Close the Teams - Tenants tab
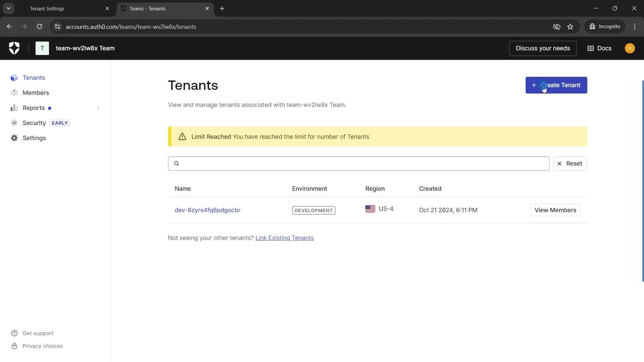Viewport: 644px width, 362px height. click(207, 8)
